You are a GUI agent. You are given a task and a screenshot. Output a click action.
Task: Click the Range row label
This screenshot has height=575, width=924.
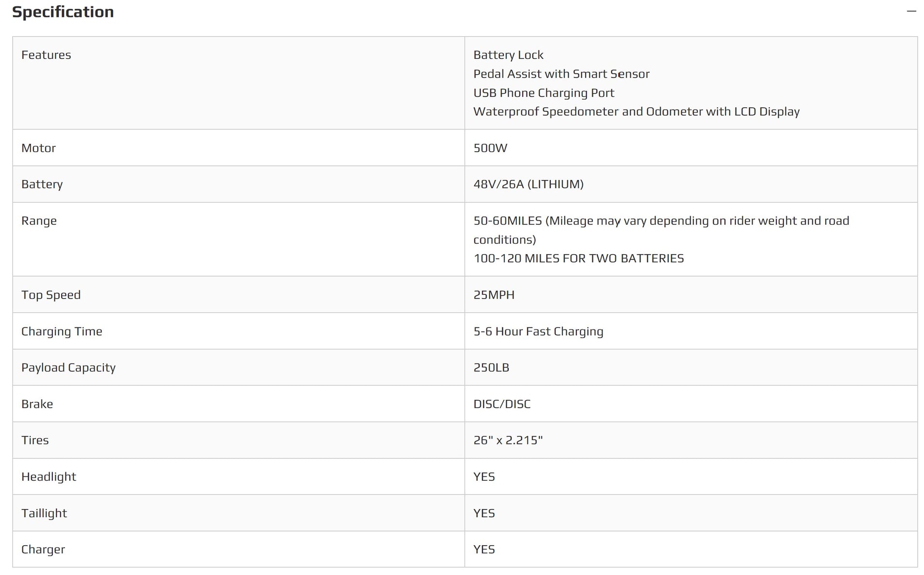[x=39, y=221]
